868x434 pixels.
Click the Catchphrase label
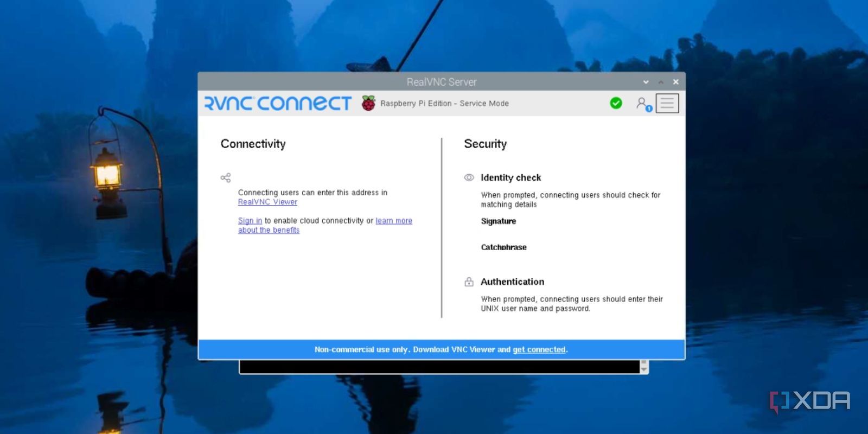(504, 247)
